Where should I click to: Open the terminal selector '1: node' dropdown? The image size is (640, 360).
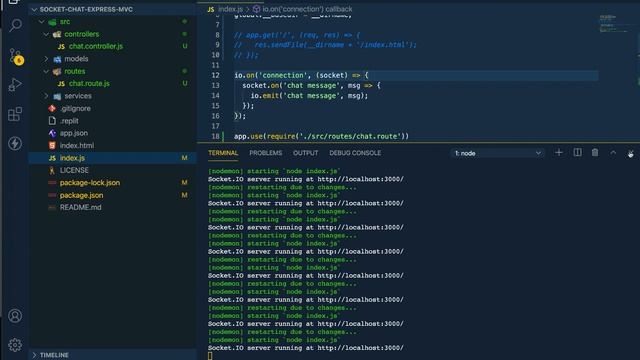coord(498,153)
